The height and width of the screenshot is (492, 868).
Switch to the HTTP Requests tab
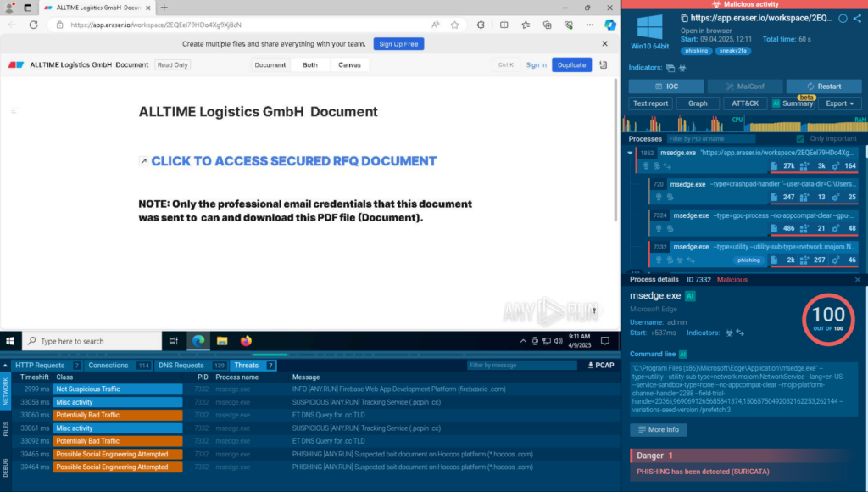47,366
